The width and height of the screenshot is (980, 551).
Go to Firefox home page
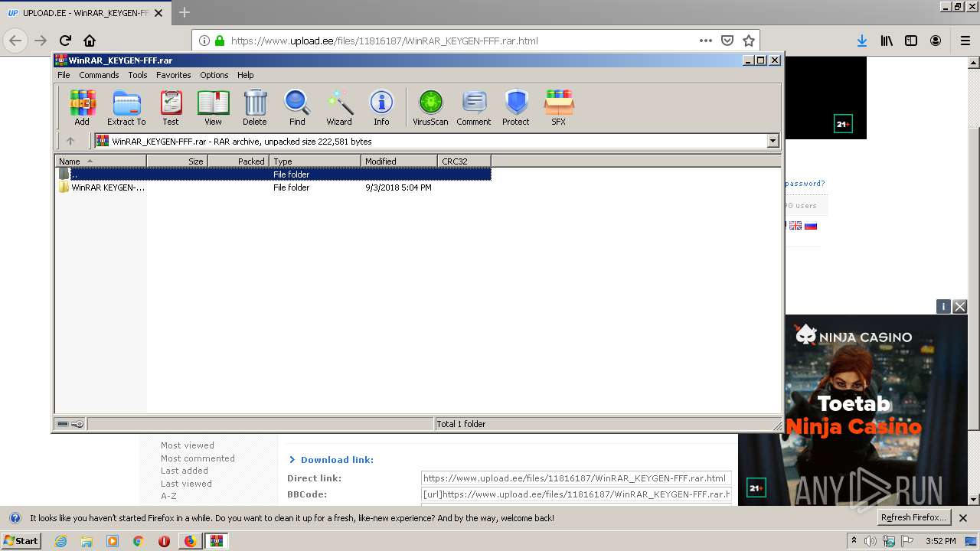click(x=90, y=41)
